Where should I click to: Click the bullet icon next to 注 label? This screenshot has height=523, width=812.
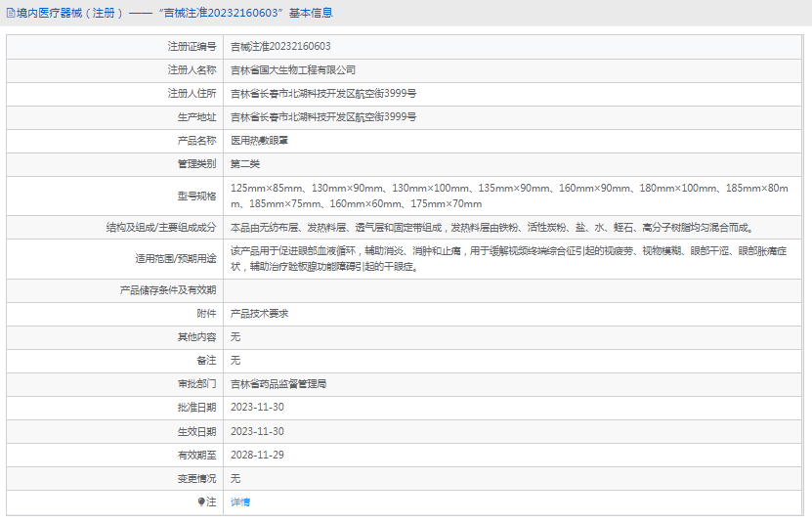(x=202, y=502)
